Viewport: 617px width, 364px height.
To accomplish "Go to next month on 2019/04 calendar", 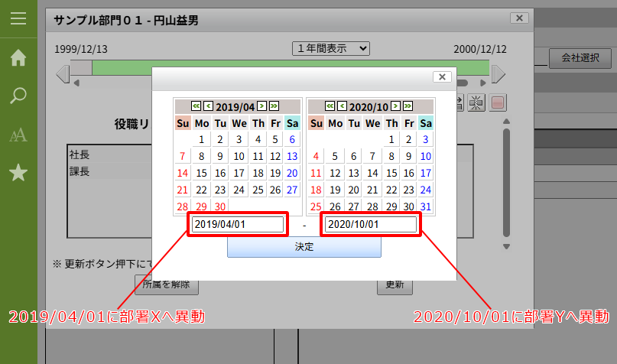I will 262,106.
